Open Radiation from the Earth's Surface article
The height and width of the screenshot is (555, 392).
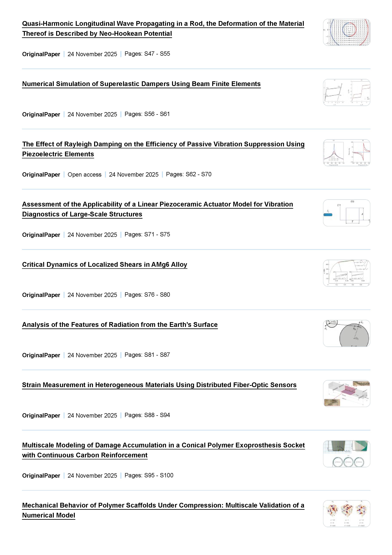coord(120,325)
